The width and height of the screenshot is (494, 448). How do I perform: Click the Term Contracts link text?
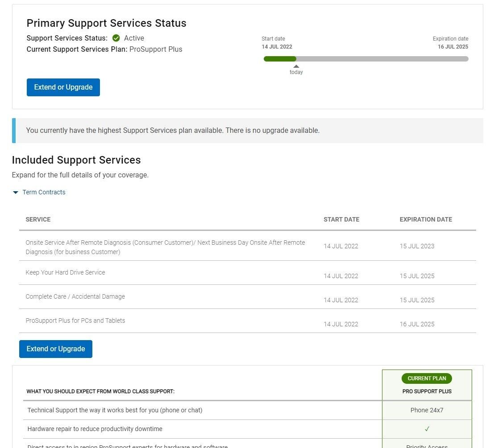pyautogui.click(x=44, y=192)
